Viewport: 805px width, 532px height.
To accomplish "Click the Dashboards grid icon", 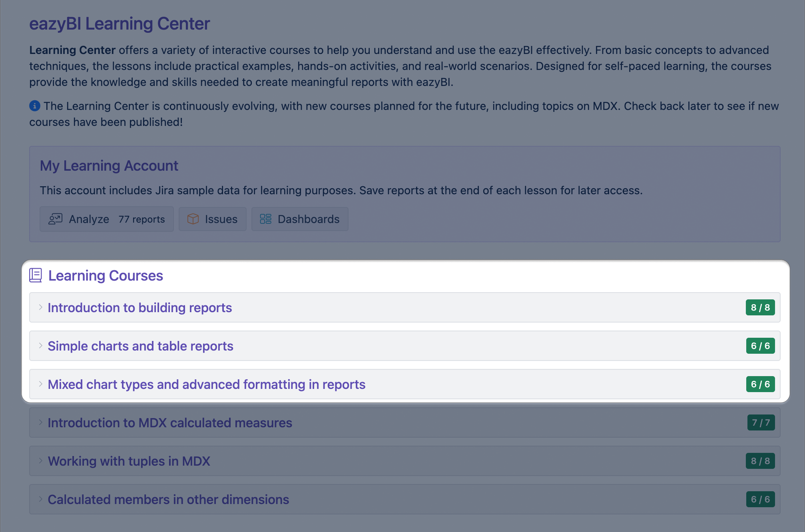I will (x=265, y=219).
